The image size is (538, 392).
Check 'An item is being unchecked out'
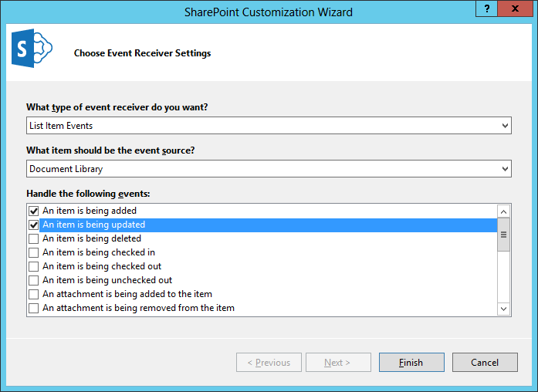(x=33, y=280)
